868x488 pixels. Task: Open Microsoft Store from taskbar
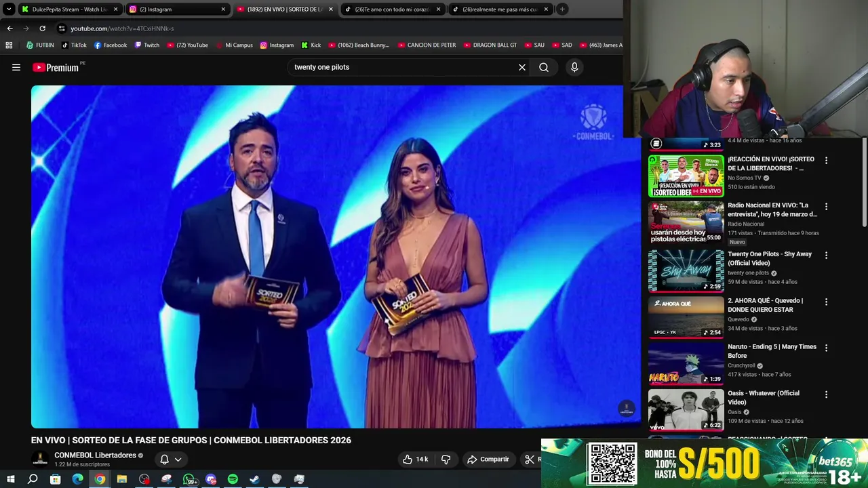pos(55,479)
